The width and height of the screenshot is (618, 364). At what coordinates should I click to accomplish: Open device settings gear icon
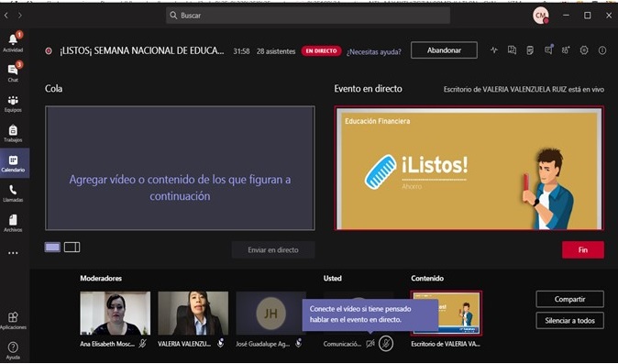pyautogui.click(x=584, y=50)
